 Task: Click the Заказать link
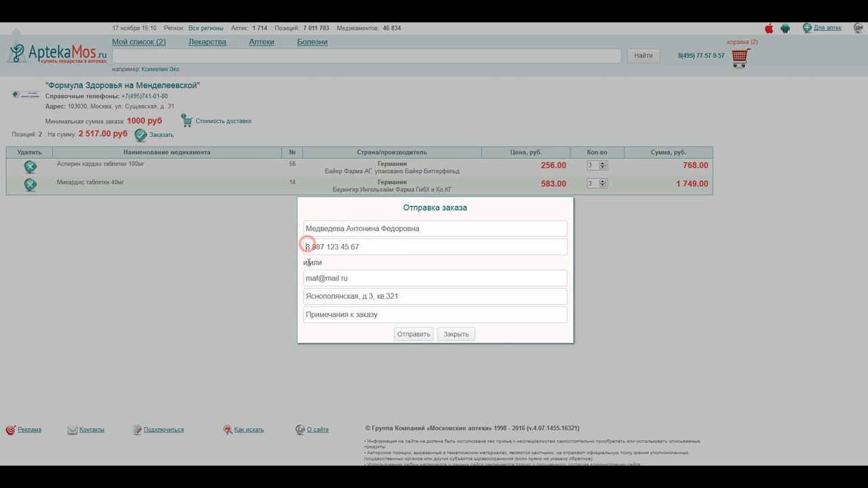click(161, 135)
